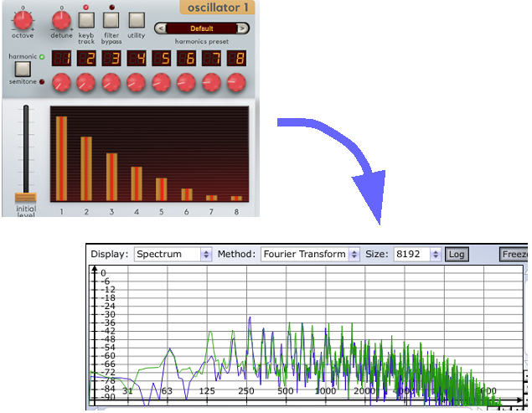Click level bar for harmonic 6
This screenshot has height=413, width=532.
coord(187,195)
